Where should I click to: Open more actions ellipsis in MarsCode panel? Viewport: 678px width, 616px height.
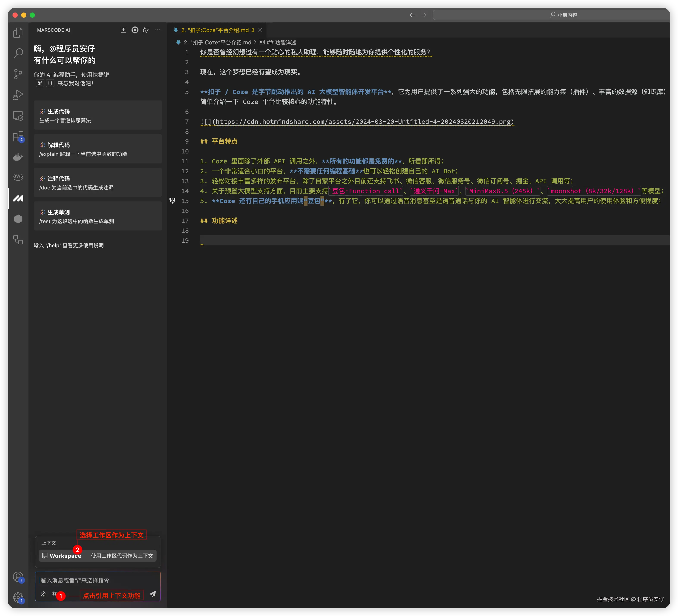[157, 30]
